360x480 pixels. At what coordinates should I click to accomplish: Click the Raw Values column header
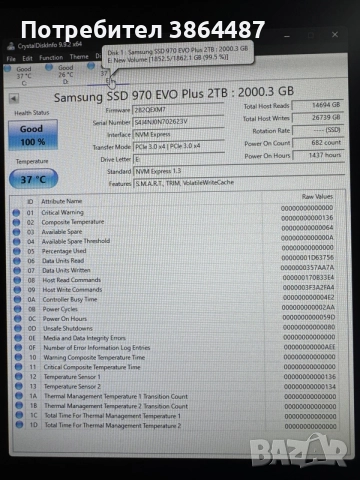tap(317, 197)
